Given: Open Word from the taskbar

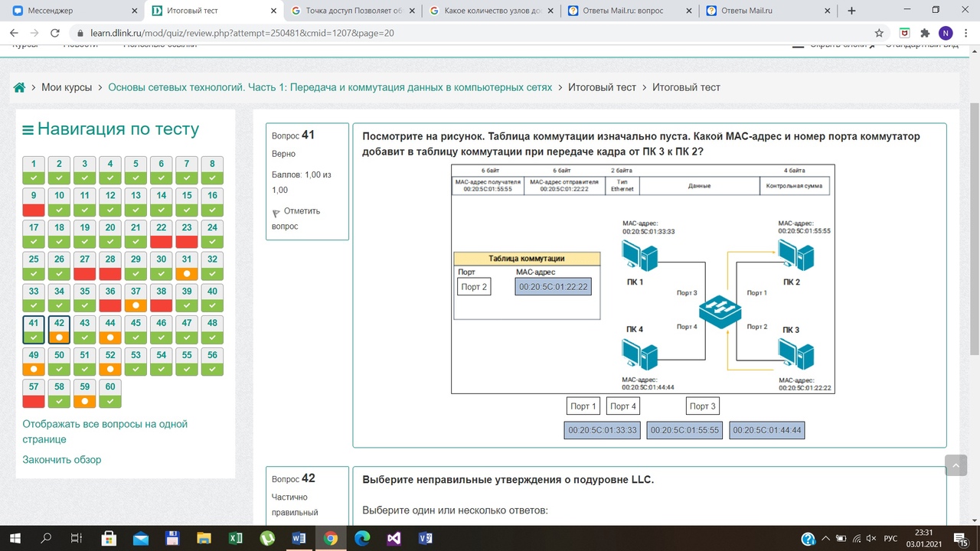Looking at the screenshot, I should (299, 538).
